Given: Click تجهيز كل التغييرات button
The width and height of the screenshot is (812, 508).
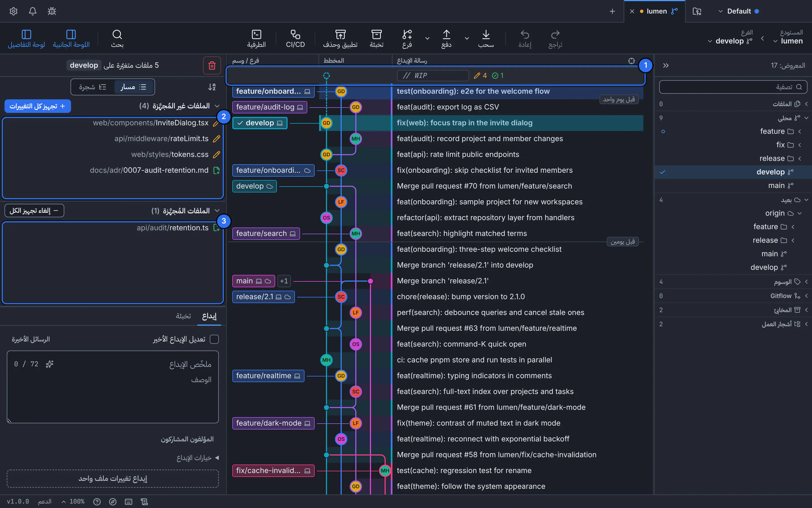Looking at the screenshot, I should coord(37,106).
